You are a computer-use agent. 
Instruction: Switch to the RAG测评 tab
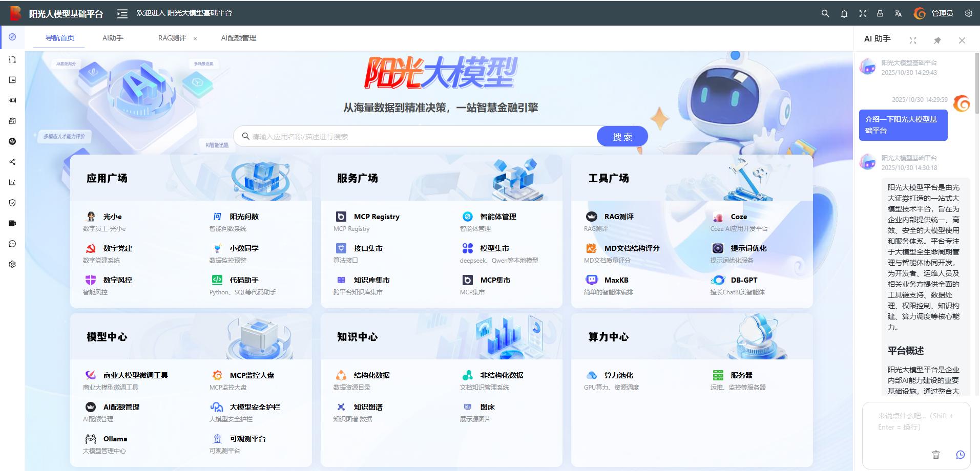click(x=172, y=38)
